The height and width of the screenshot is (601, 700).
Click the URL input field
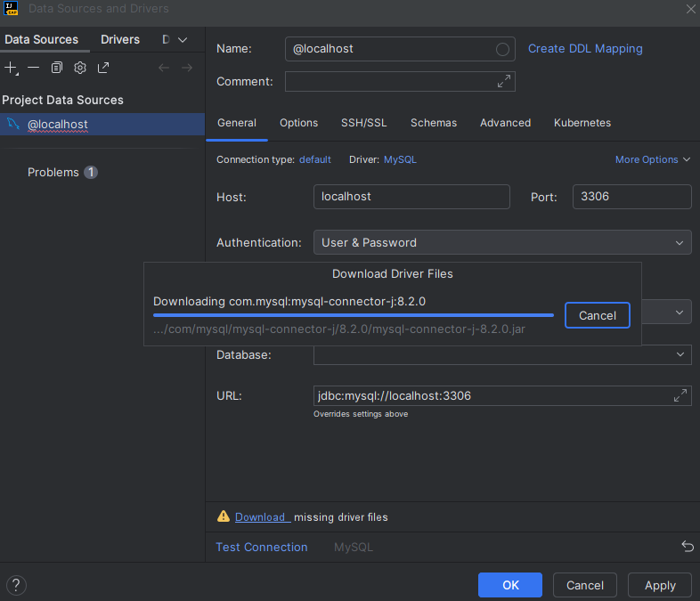(502, 395)
